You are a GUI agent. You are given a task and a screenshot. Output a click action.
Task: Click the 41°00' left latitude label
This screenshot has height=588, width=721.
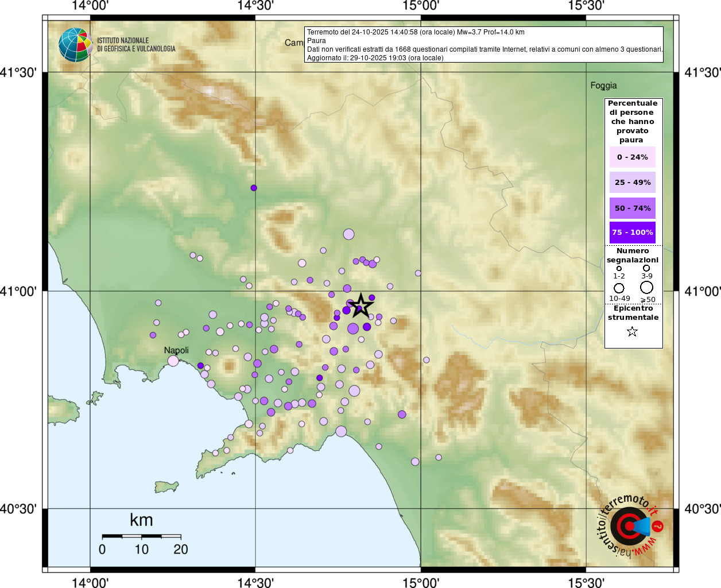[18, 291]
